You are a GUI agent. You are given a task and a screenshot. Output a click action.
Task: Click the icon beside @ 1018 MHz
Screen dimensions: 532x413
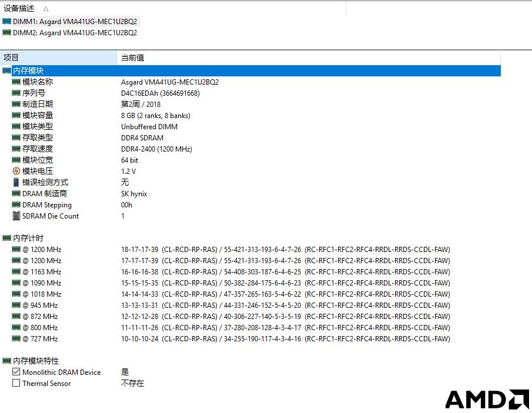pyautogui.click(x=16, y=294)
